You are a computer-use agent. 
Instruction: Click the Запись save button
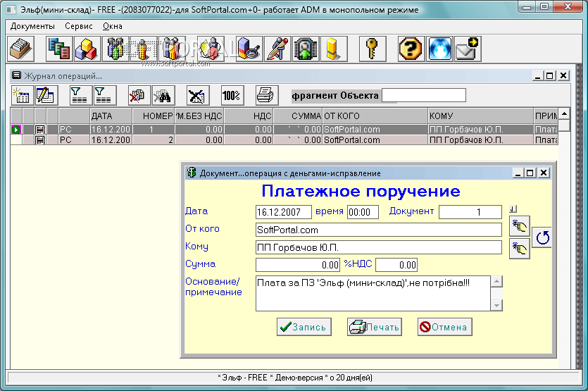(x=304, y=327)
